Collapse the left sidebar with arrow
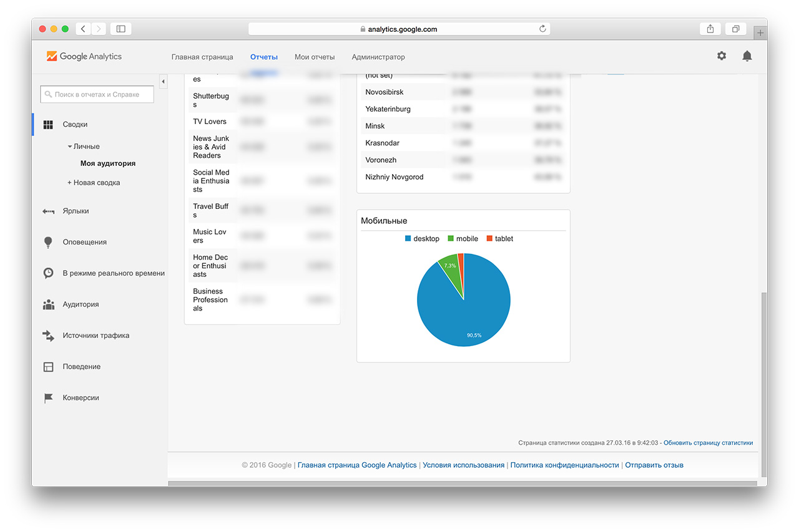 point(163,82)
